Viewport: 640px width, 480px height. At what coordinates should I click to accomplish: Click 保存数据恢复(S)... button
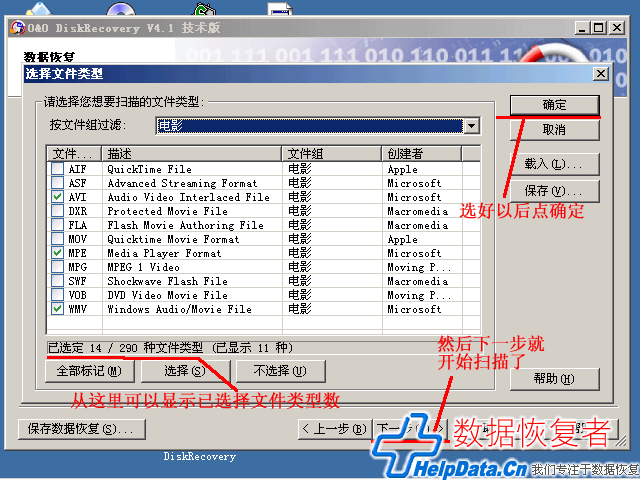point(82,429)
